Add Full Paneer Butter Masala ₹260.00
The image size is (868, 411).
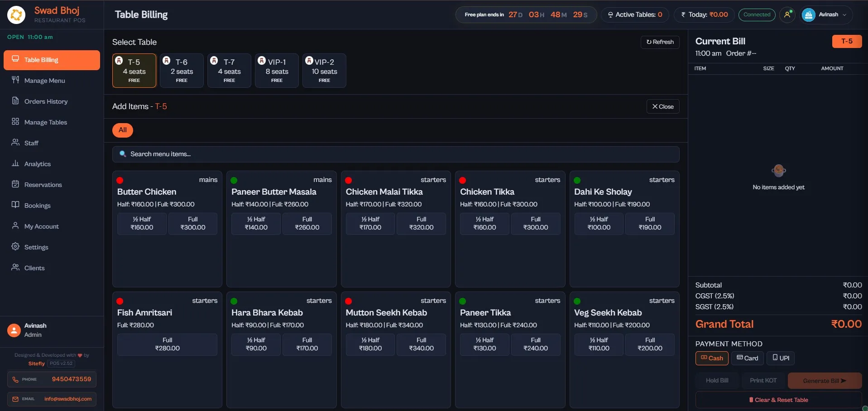[307, 224]
